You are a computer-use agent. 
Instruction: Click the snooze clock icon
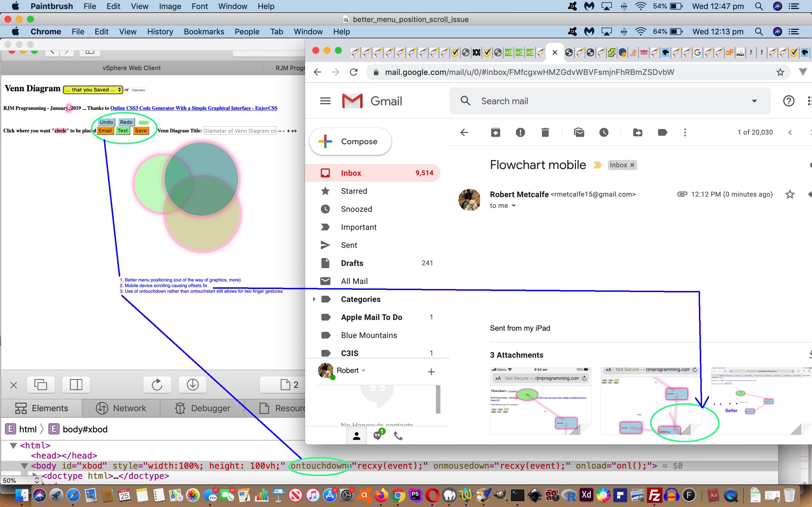click(604, 132)
